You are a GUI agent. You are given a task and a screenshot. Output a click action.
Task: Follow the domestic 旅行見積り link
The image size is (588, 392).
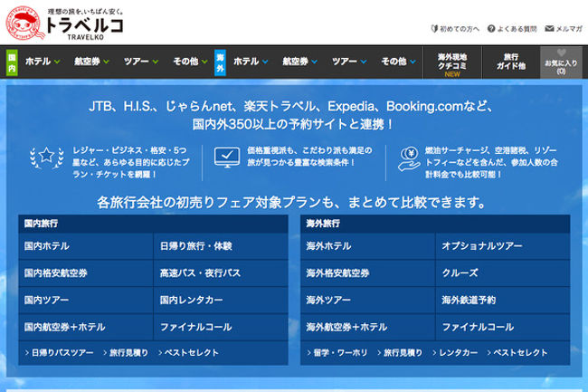click(x=126, y=353)
